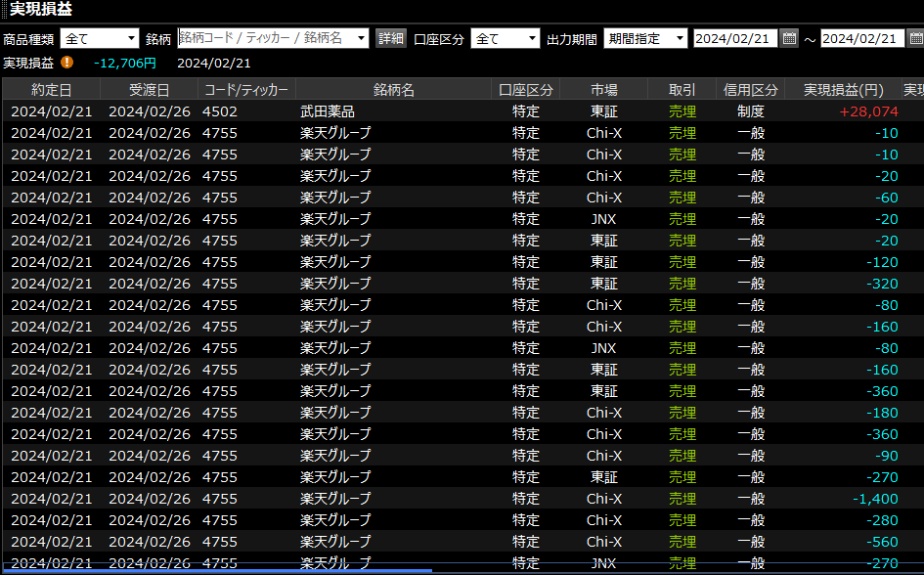This screenshot has height=575, width=924.
Task: Click the -280 loss value
Action: click(883, 520)
